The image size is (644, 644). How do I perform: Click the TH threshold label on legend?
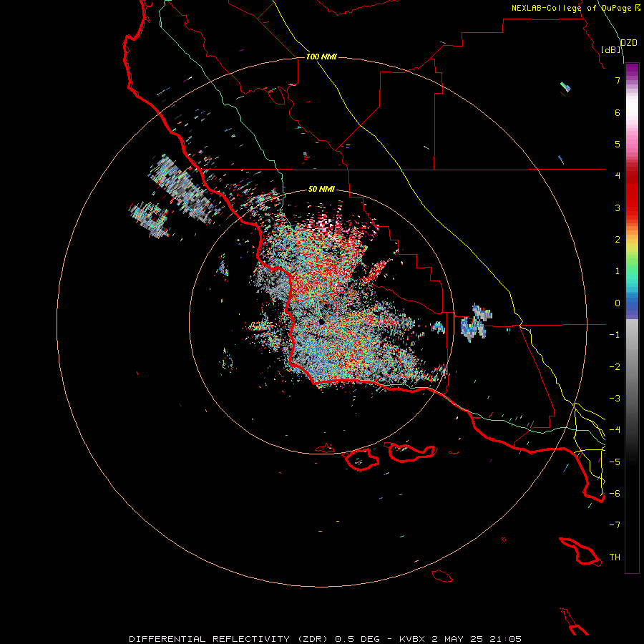[615, 557]
